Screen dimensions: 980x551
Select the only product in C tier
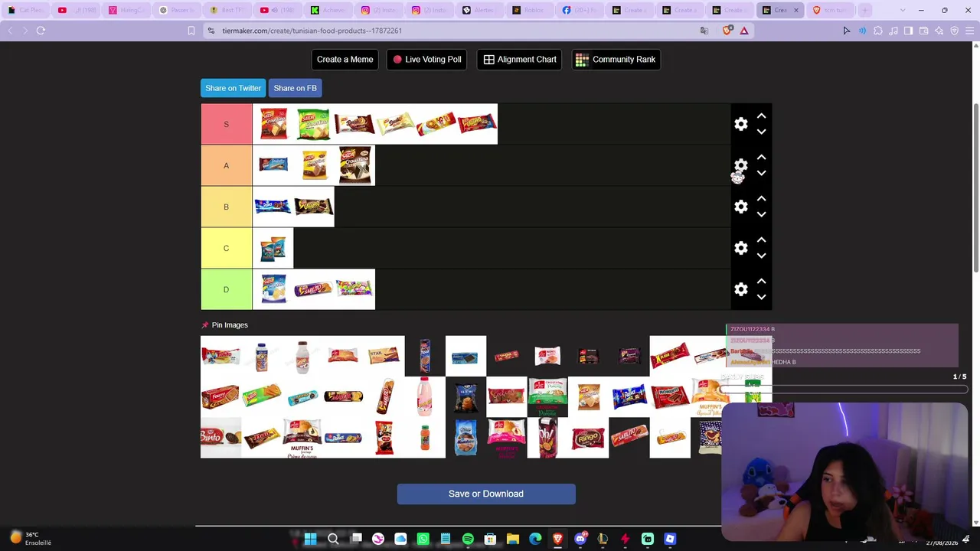tap(273, 248)
